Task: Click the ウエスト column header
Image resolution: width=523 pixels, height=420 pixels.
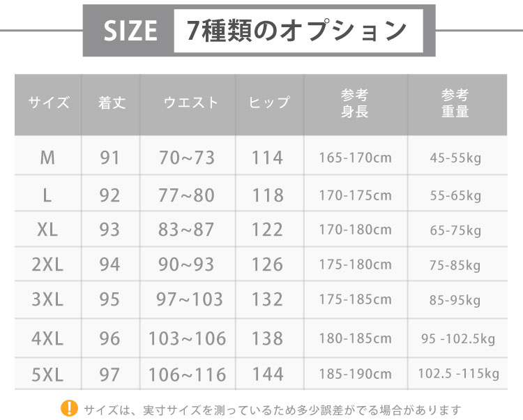Action: 190,103
